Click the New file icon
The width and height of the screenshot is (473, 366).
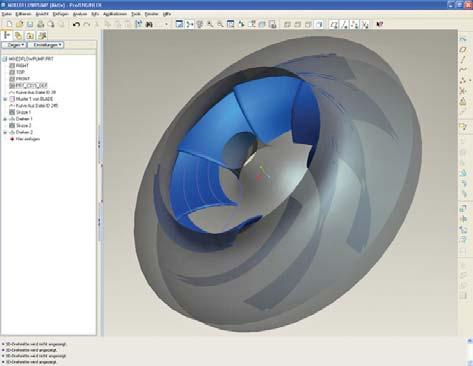tap(9, 24)
